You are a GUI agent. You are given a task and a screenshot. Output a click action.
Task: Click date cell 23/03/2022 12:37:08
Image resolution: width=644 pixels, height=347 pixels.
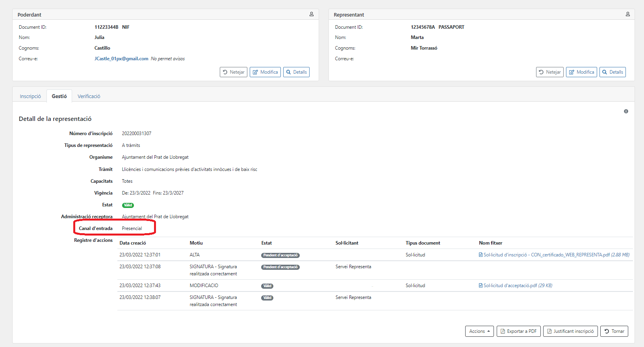[140, 267]
